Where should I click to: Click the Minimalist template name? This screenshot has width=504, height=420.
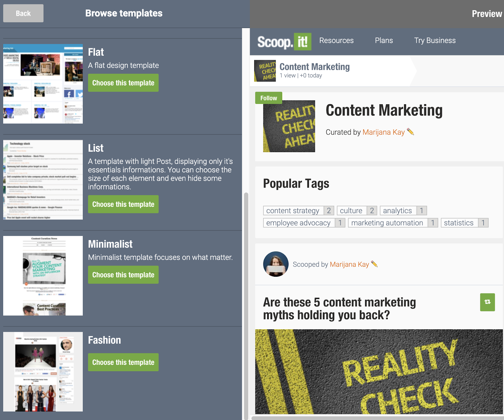click(110, 244)
